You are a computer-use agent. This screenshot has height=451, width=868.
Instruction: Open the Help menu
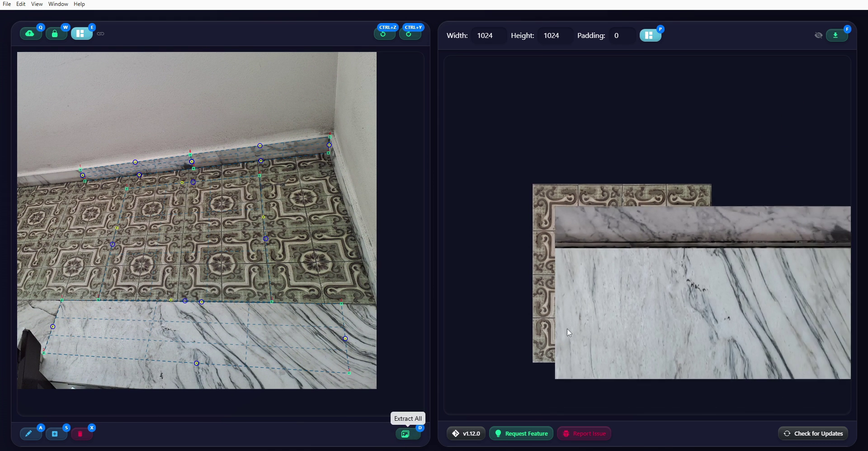point(79,4)
